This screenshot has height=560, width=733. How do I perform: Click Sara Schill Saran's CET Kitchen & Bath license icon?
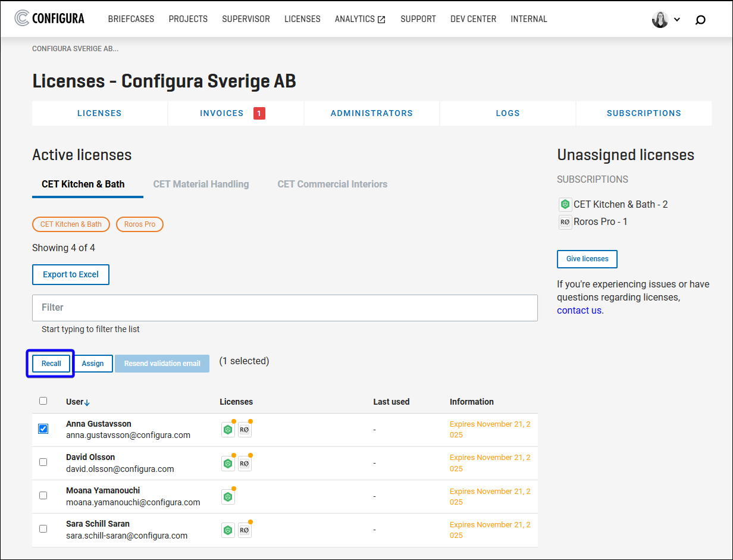(228, 530)
